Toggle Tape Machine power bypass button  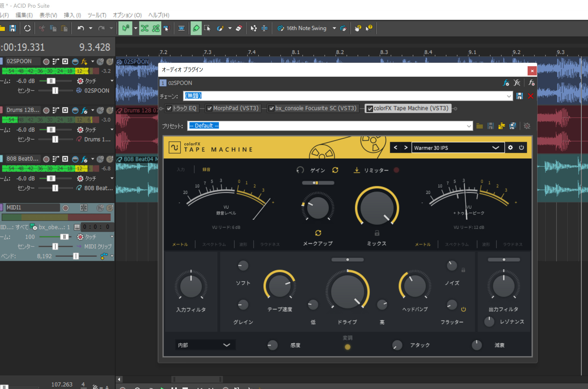pyautogui.click(x=521, y=148)
